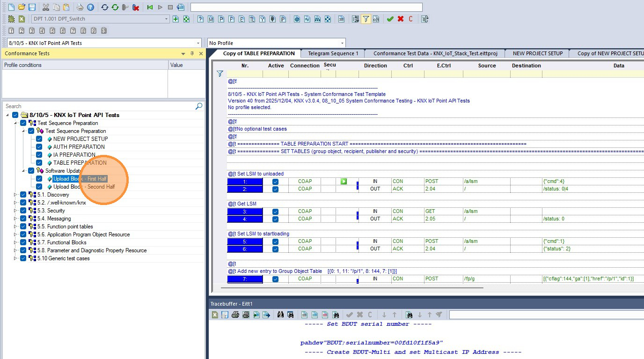The image size is (644, 359).
Task: Click the grey Stop square button
Action: tap(170, 7)
